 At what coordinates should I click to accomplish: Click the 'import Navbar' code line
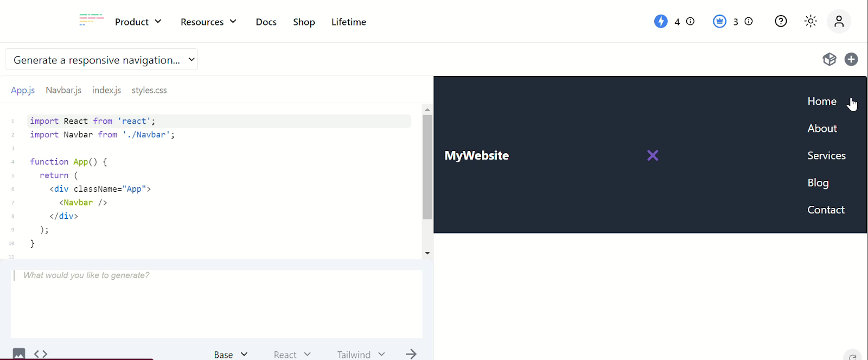coord(103,135)
